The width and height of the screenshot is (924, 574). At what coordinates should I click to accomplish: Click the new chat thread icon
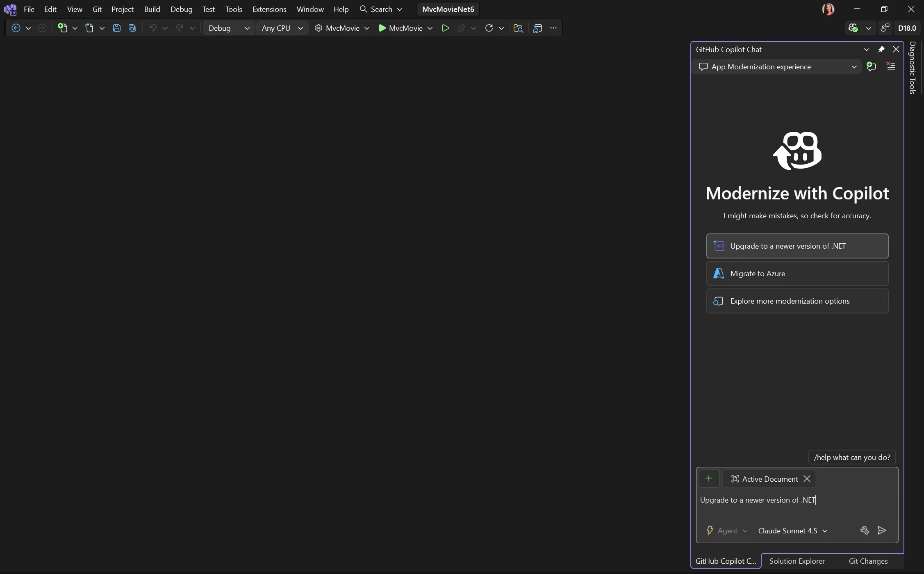pyautogui.click(x=871, y=66)
